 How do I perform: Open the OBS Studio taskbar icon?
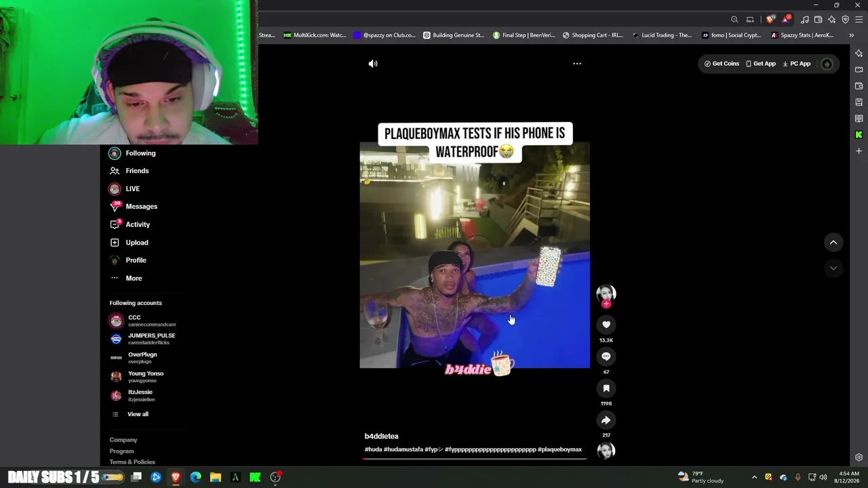point(275,477)
